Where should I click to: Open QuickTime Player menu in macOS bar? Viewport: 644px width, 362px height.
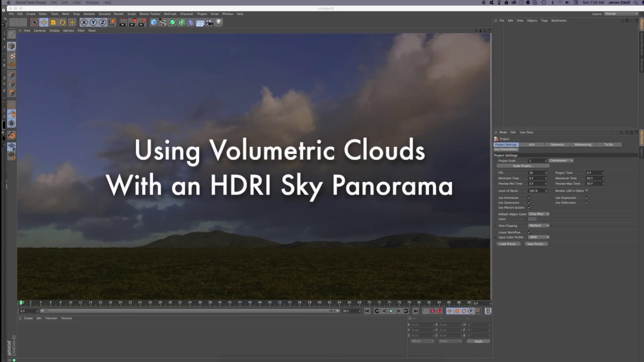pos(31,3)
